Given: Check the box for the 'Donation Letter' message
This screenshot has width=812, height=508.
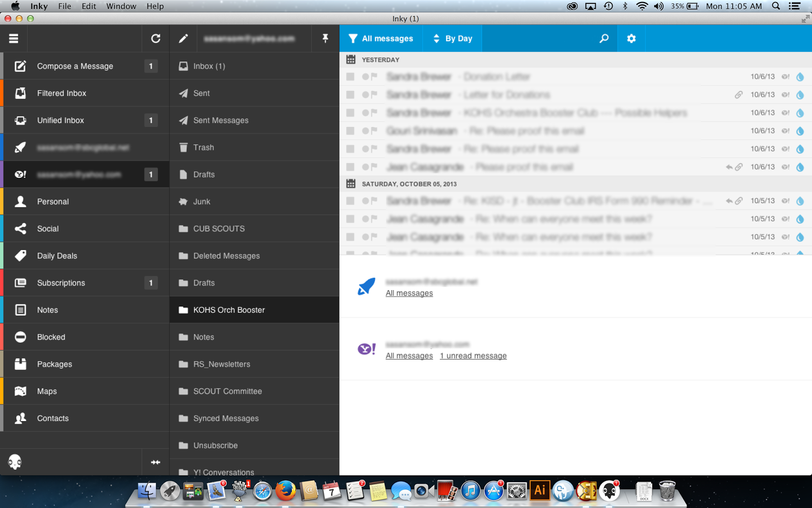Looking at the screenshot, I should [x=350, y=77].
